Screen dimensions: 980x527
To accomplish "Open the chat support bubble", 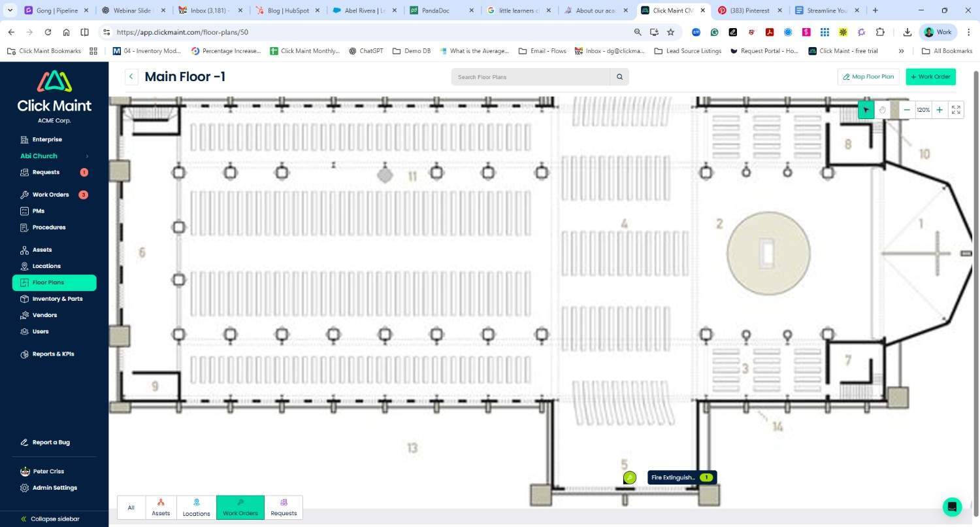I will (x=952, y=507).
